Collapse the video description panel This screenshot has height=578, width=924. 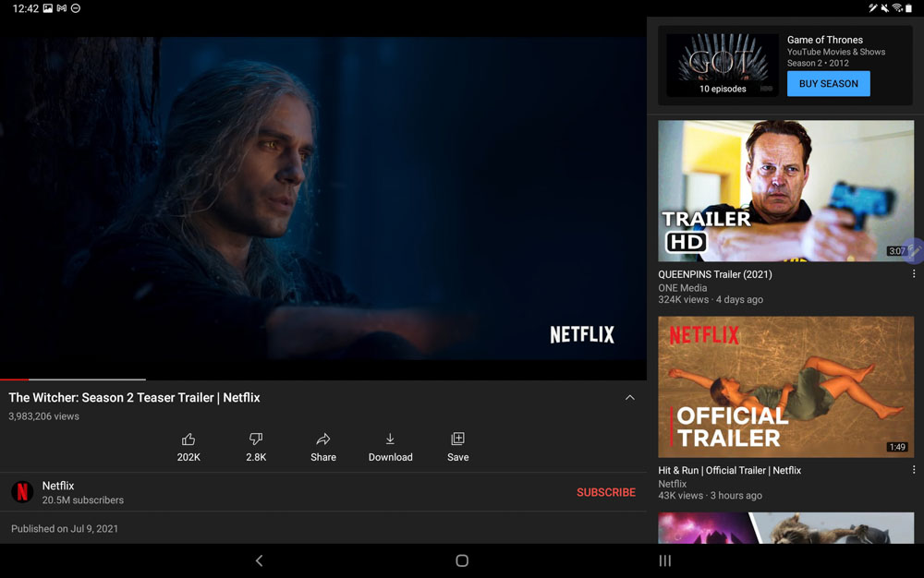click(630, 397)
